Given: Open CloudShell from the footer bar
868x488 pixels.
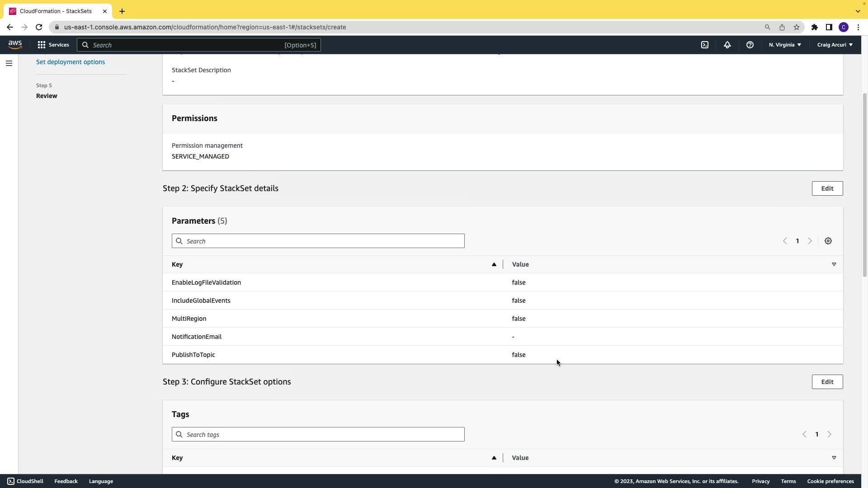Looking at the screenshot, I should pos(25,481).
